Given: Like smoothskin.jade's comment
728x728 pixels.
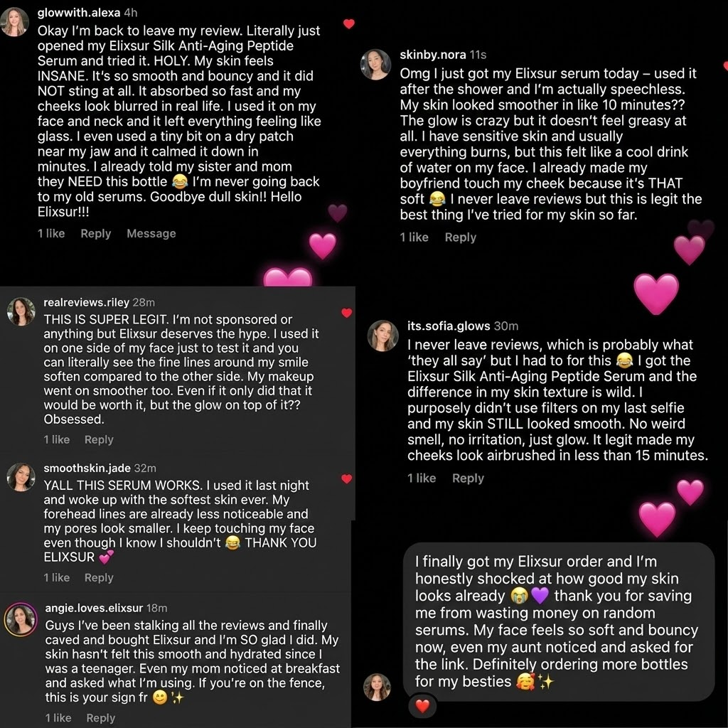Looking at the screenshot, I should click(x=346, y=479).
